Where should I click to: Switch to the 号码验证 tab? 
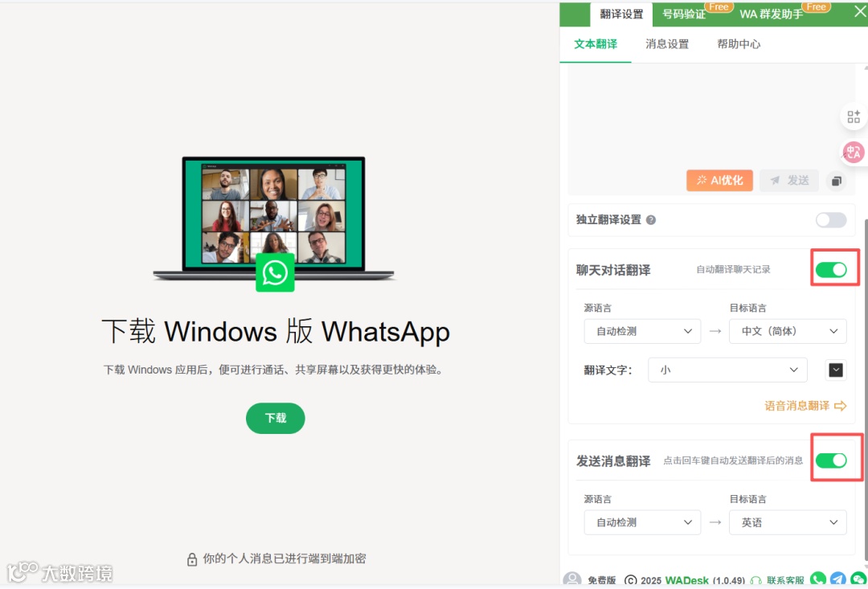684,14
